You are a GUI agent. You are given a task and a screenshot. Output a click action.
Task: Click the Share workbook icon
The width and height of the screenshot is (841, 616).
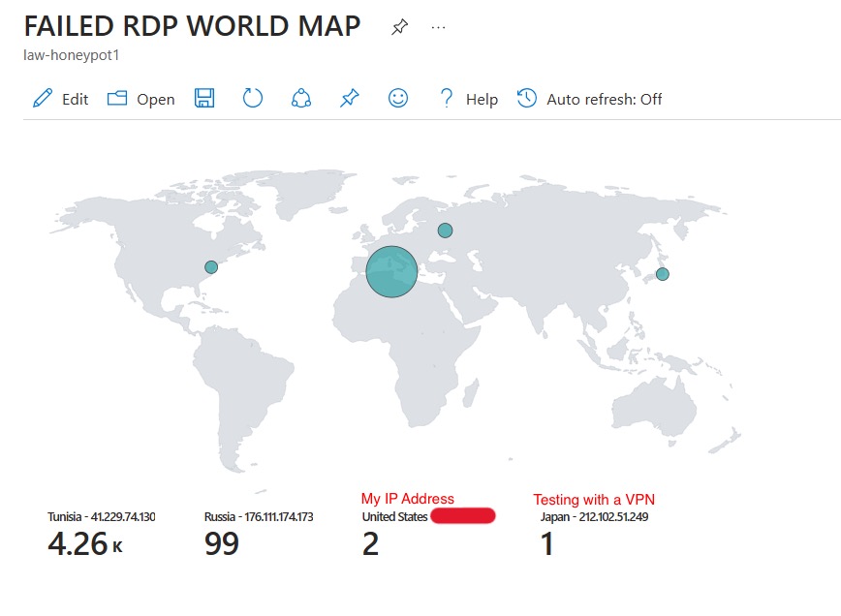[x=301, y=99]
